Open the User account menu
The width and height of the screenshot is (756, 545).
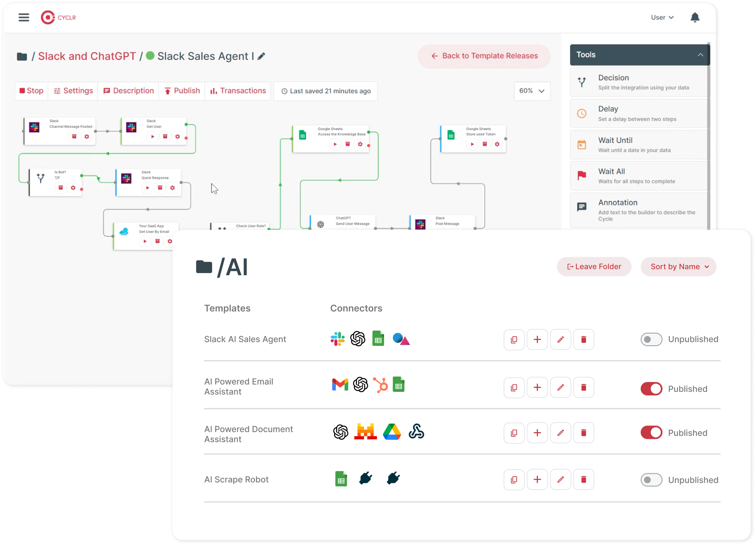pos(662,17)
